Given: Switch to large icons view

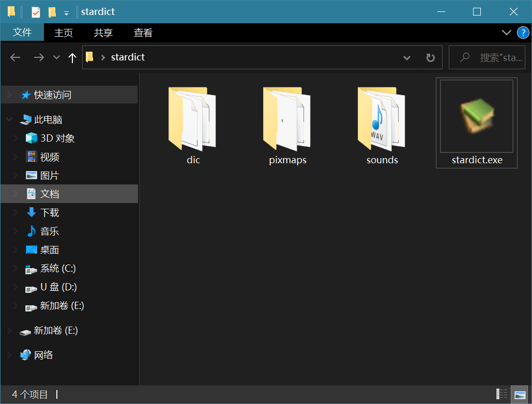Looking at the screenshot, I should (520, 394).
